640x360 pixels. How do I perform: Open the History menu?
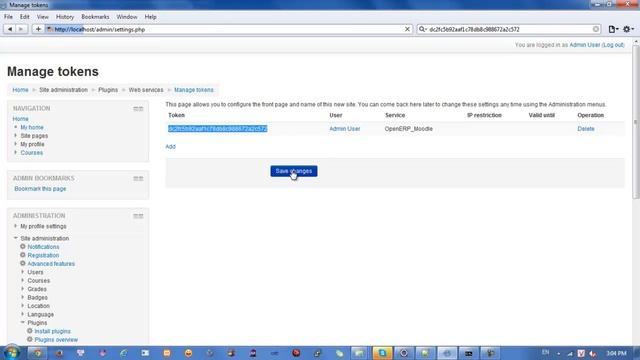[x=65, y=17]
